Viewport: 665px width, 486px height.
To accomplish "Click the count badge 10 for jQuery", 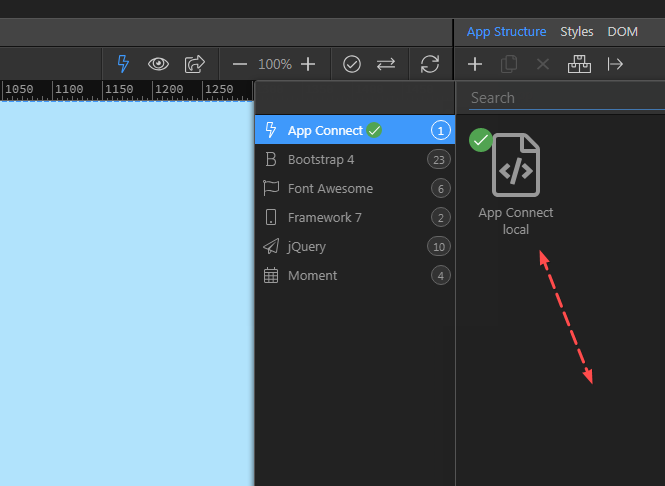I will 439,247.
